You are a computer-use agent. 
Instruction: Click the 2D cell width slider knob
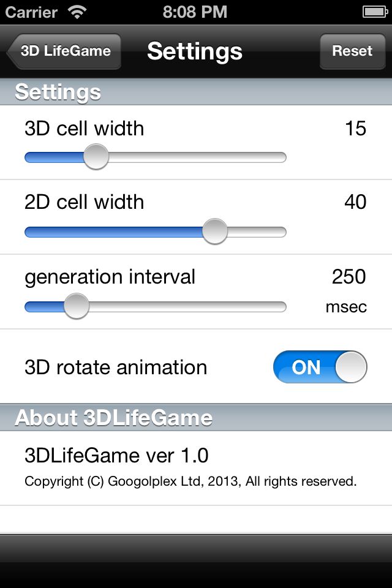[x=215, y=232]
